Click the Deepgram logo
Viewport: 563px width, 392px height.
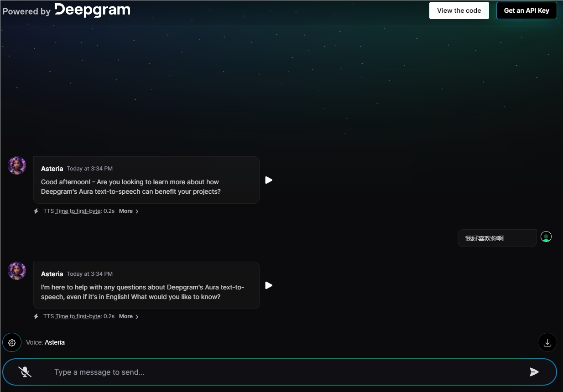92,10
